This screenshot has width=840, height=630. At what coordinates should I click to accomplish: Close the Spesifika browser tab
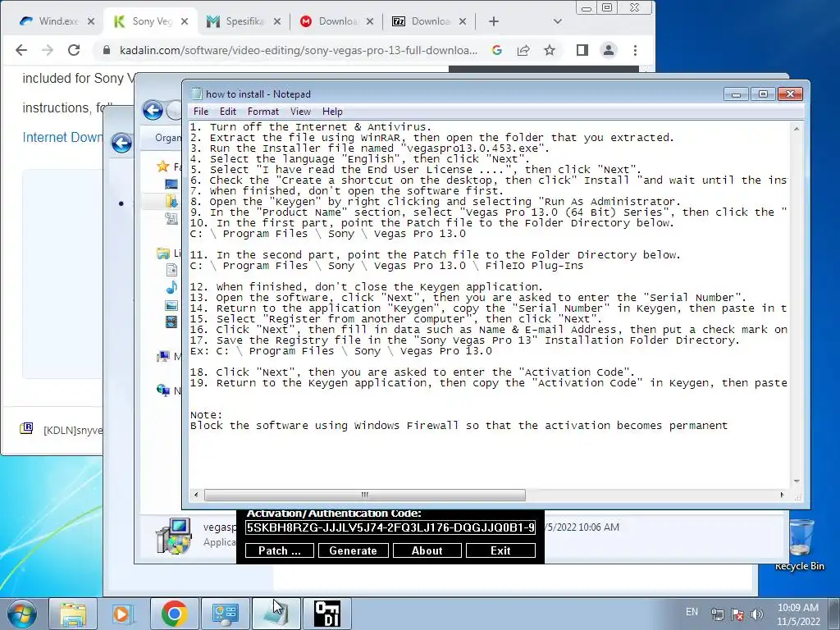277,21
